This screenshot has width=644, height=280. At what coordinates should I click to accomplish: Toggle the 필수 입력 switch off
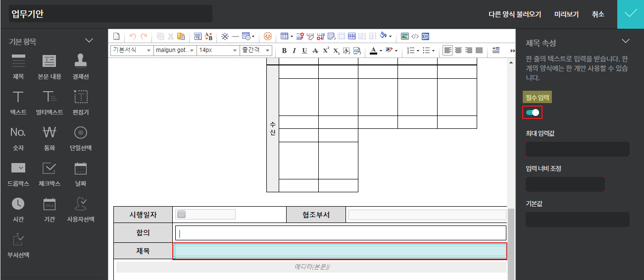[x=533, y=112]
